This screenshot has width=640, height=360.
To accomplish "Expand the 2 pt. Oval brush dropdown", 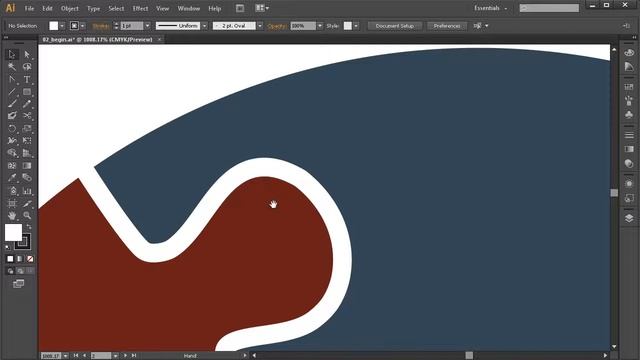I will pos(260,26).
